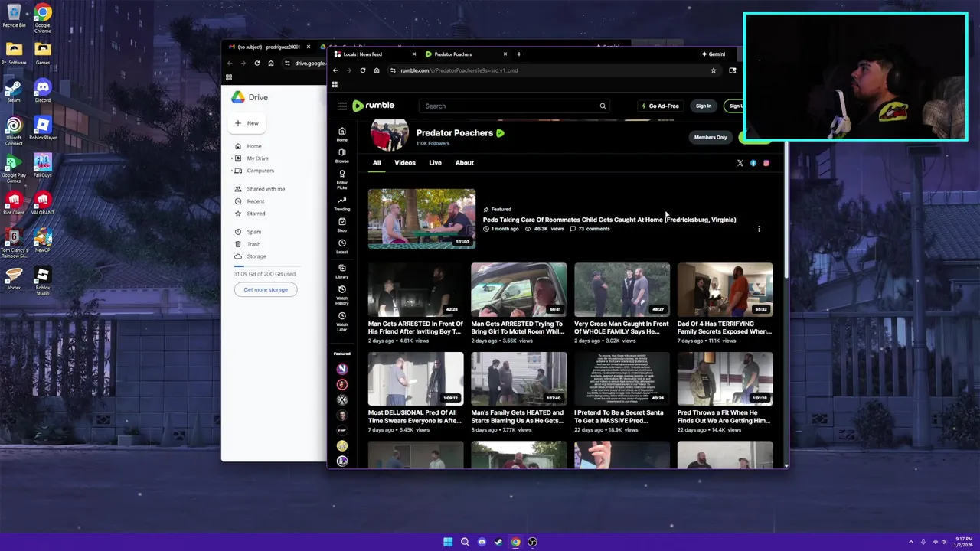The image size is (980, 551).
Task: Open Browse in the Rumble sidebar
Action: point(342,155)
